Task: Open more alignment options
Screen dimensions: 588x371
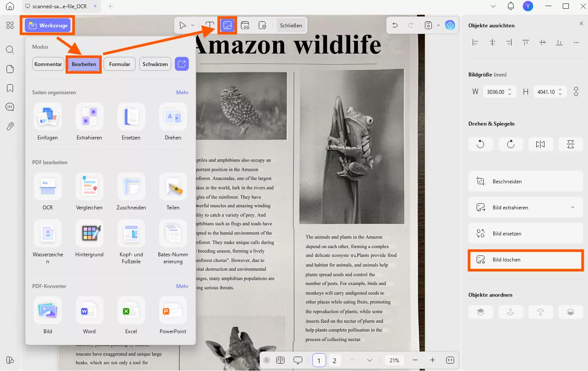Action: [x=576, y=43]
